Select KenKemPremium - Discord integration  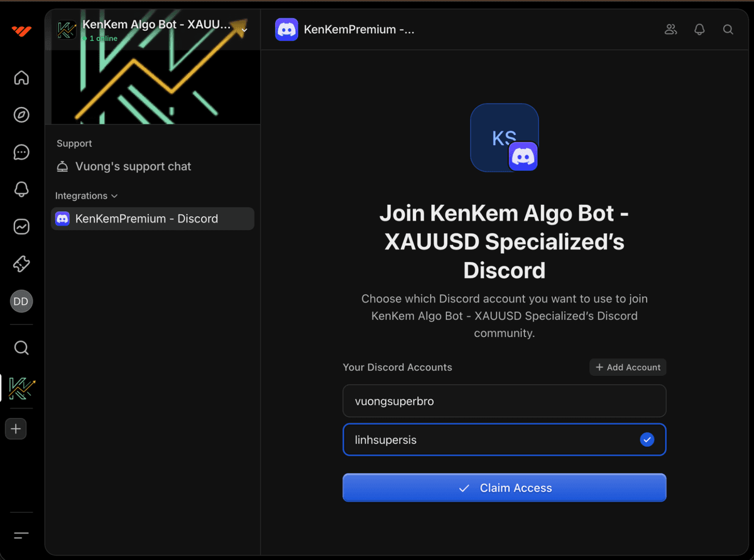153,219
